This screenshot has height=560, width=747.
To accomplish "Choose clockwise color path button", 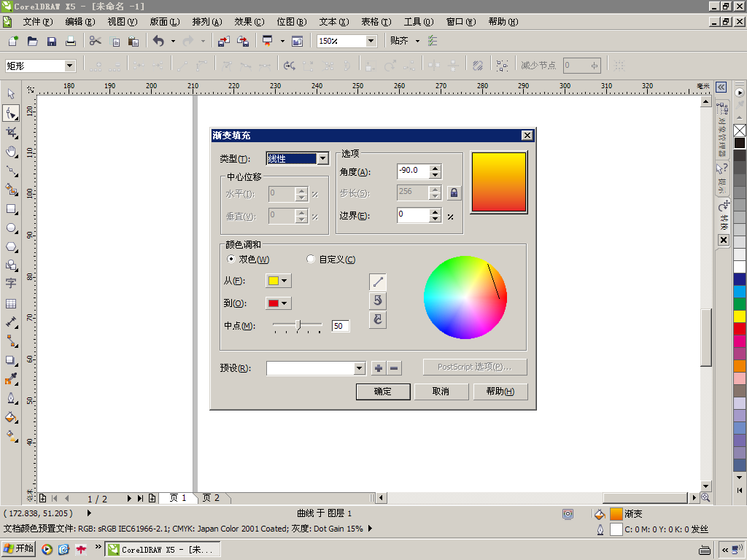I will [x=378, y=319].
